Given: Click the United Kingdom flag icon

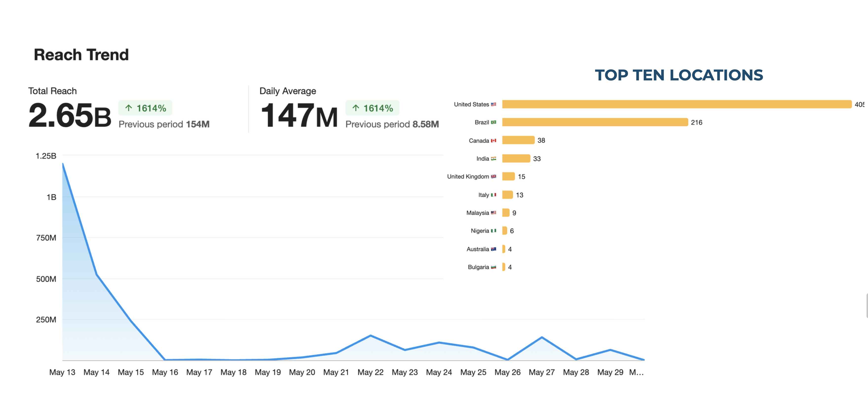Looking at the screenshot, I should [x=493, y=177].
